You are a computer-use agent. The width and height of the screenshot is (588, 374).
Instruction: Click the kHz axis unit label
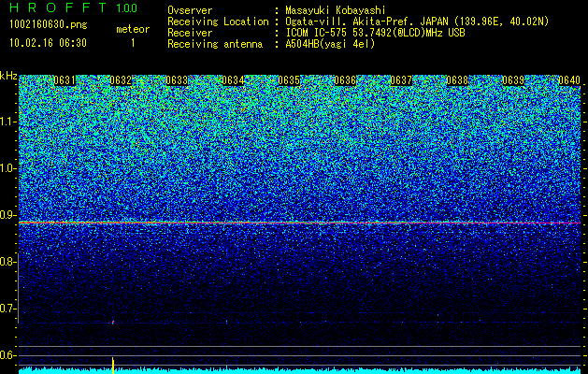pos(8,76)
